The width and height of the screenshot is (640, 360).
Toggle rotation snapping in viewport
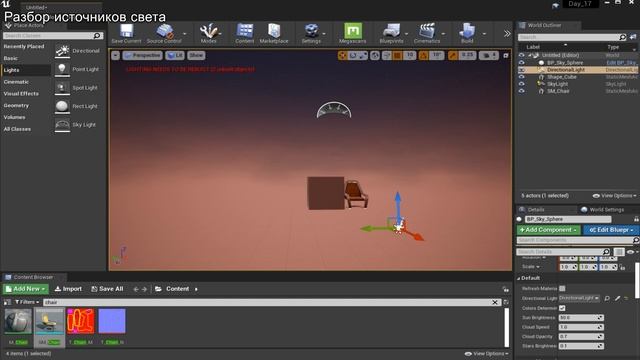coord(424,55)
